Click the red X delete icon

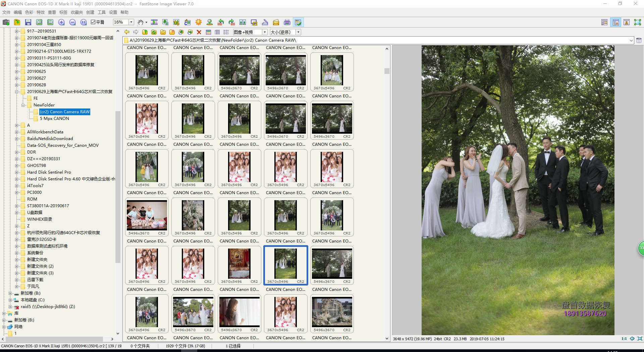click(x=199, y=32)
